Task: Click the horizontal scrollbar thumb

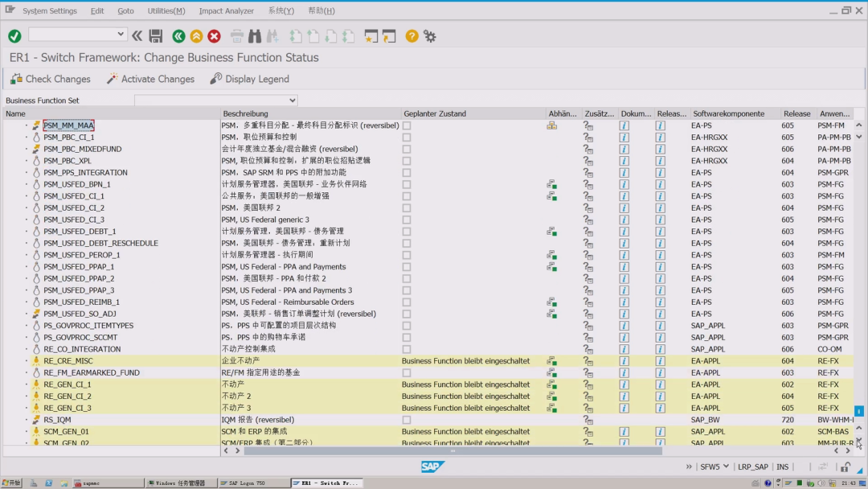Action: pyautogui.click(x=452, y=450)
